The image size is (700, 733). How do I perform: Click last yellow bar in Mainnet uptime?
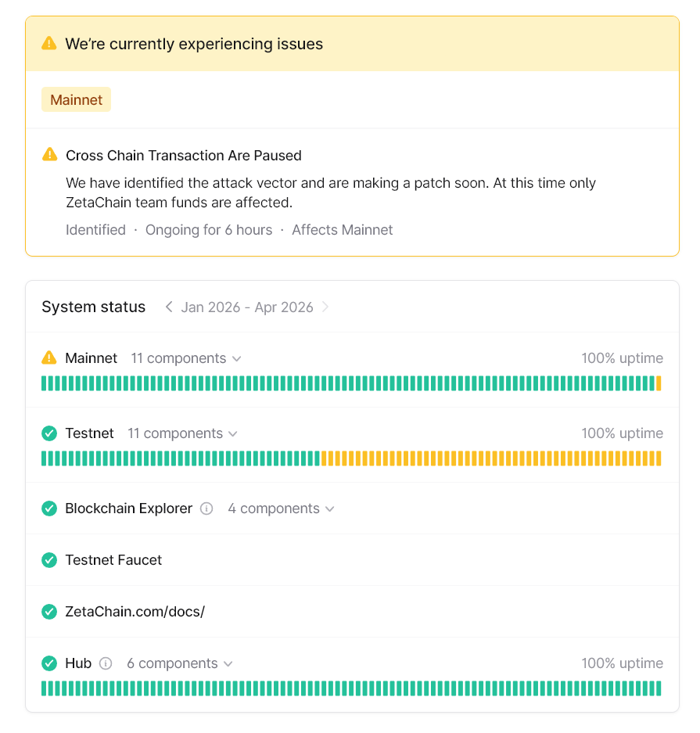click(x=659, y=383)
